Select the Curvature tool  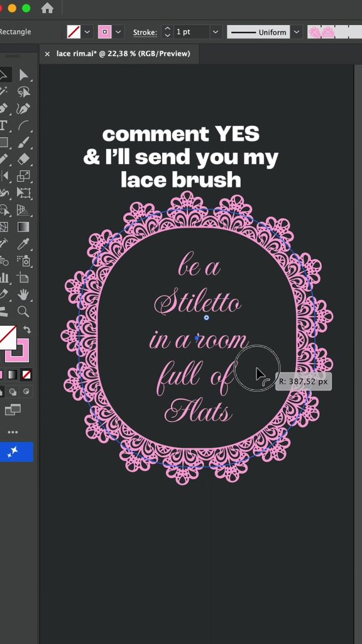coord(24,108)
